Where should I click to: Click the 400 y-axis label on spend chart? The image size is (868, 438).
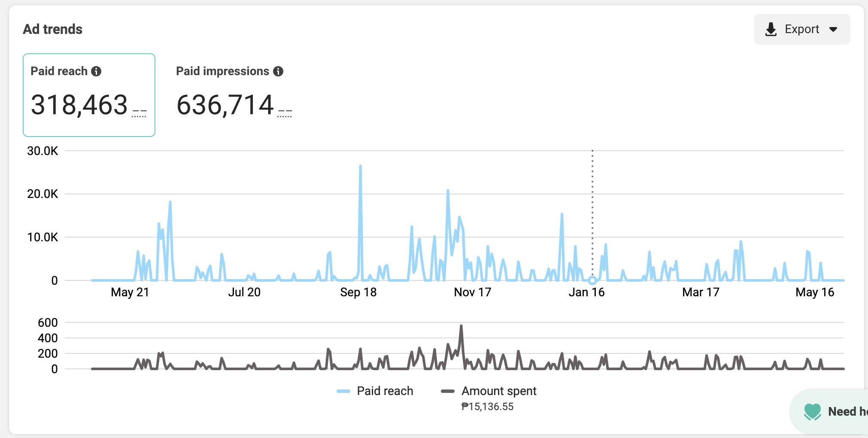pos(48,338)
